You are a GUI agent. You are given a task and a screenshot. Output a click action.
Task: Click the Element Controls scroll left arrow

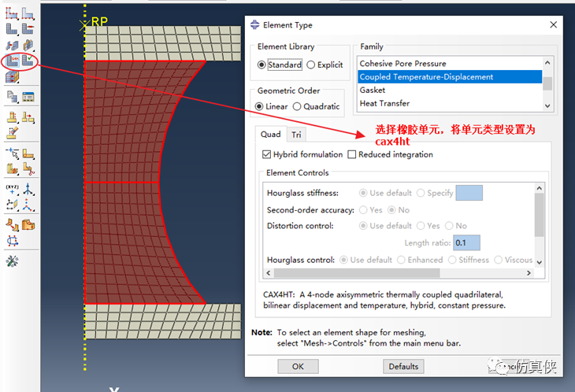269,273
